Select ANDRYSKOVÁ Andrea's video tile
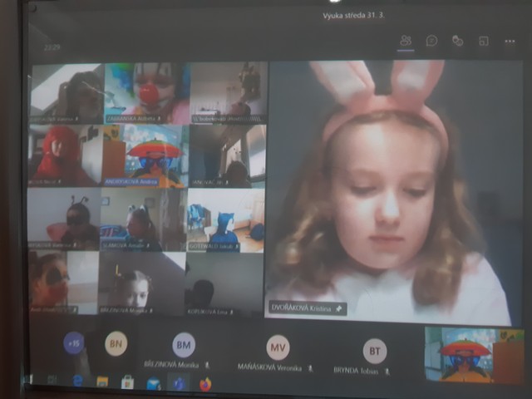The image size is (532, 399). point(145,156)
